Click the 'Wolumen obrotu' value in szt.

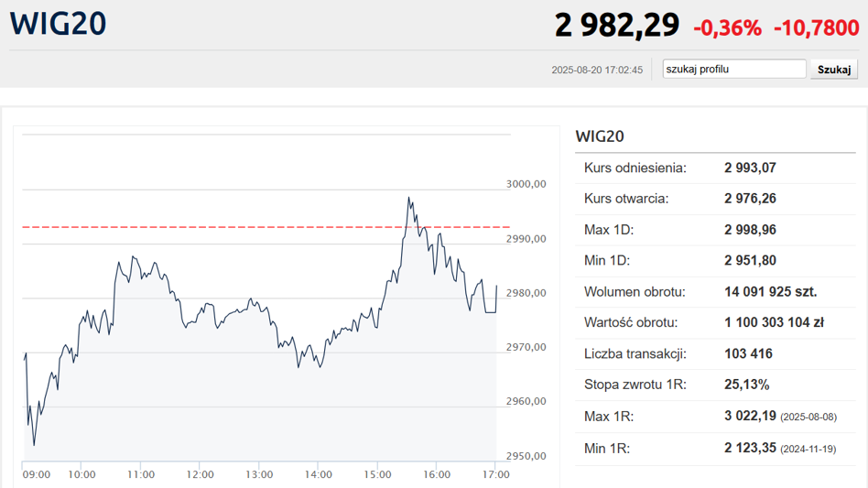pyautogui.click(x=770, y=292)
